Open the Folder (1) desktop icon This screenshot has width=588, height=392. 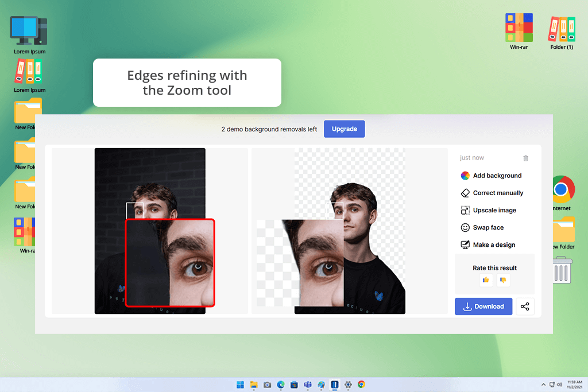562,32
